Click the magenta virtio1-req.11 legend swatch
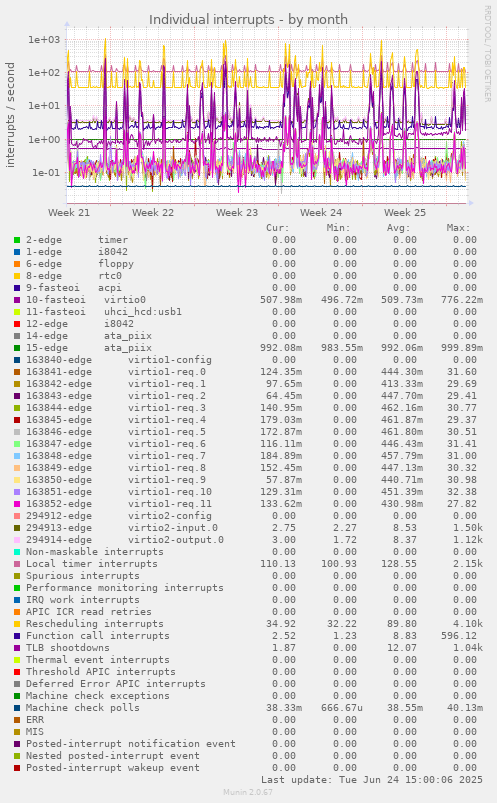Image resolution: width=497 pixels, height=803 pixels. pos(17,504)
